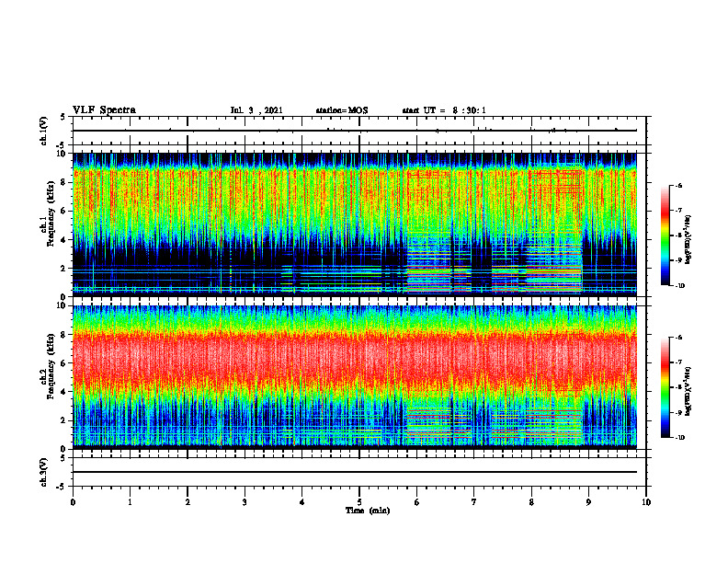Click the "ch.3(V)" waveform axis label

pyautogui.click(x=44, y=473)
